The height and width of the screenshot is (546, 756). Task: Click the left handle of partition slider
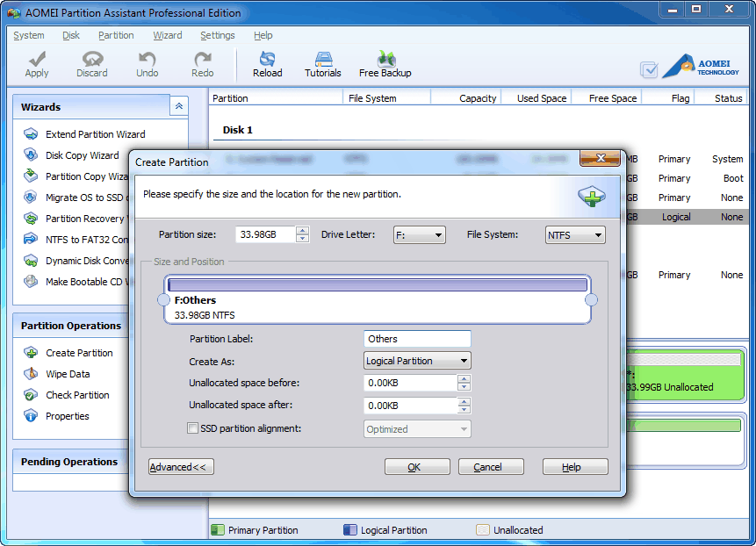[x=164, y=299]
